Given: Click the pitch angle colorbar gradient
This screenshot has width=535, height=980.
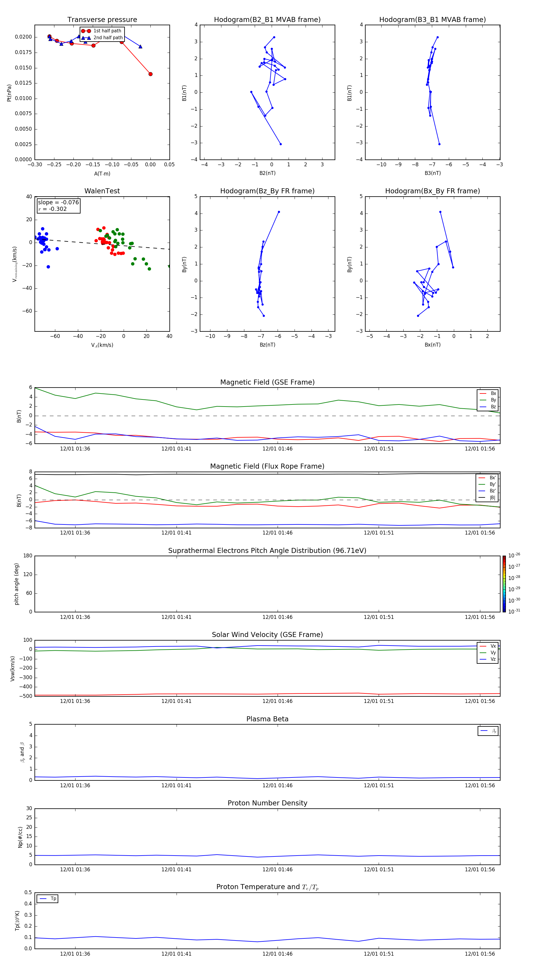Looking at the screenshot, I should pyautogui.click(x=504, y=584).
